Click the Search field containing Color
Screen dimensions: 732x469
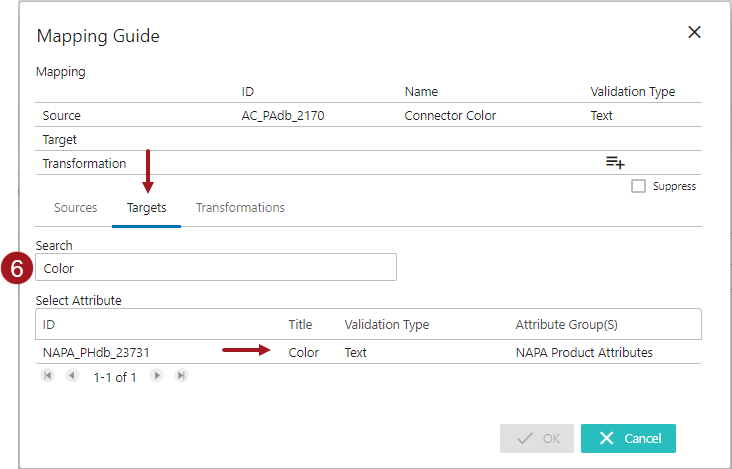[x=216, y=267]
